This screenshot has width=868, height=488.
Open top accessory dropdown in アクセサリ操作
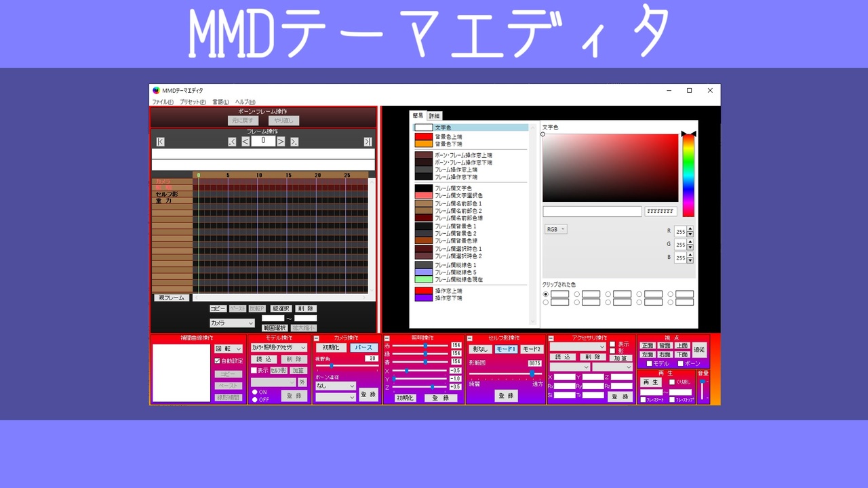[x=578, y=347]
